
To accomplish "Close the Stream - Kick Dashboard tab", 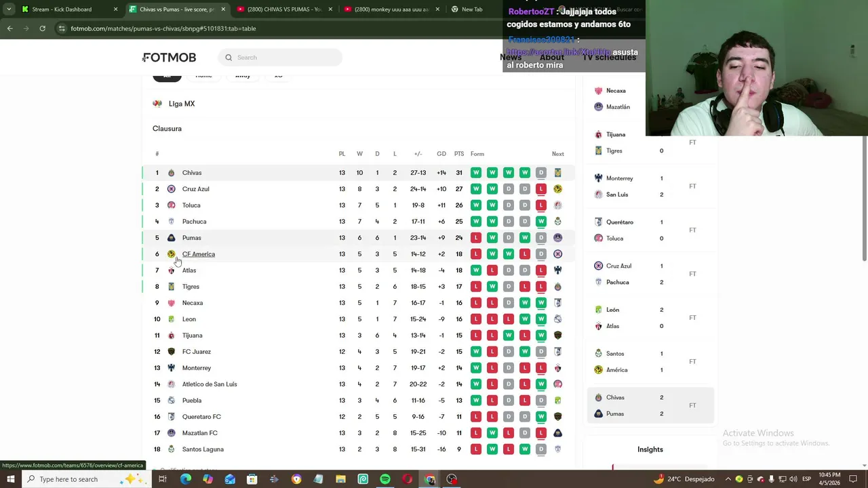I will [x=115, y=9].
